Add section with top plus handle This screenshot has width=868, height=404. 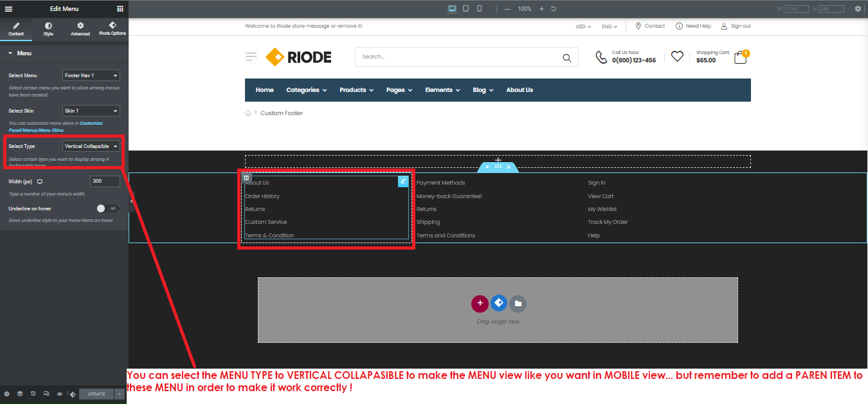[x=487, y=167]
